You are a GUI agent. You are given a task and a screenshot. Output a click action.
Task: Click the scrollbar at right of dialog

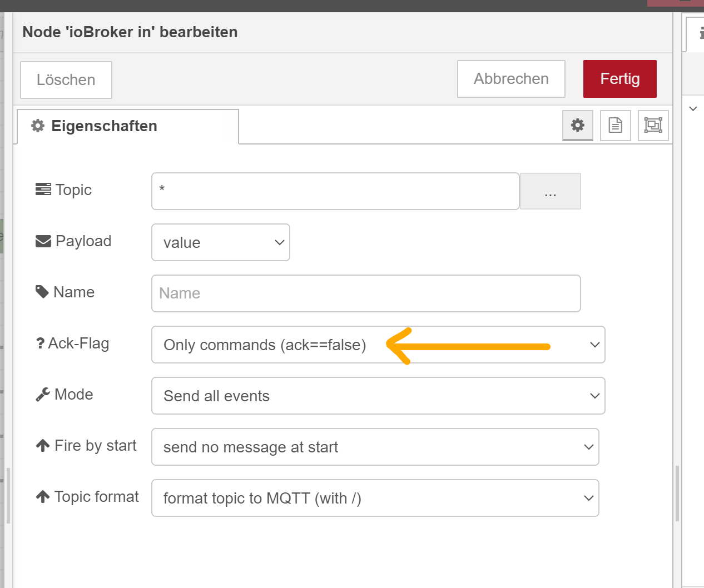pos(677,494)
